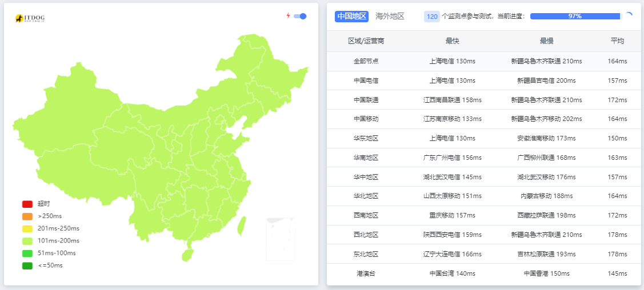Click the 51ms-100ms green swatch
This screenshot has width=644, height=290.
tap(27, 253)
